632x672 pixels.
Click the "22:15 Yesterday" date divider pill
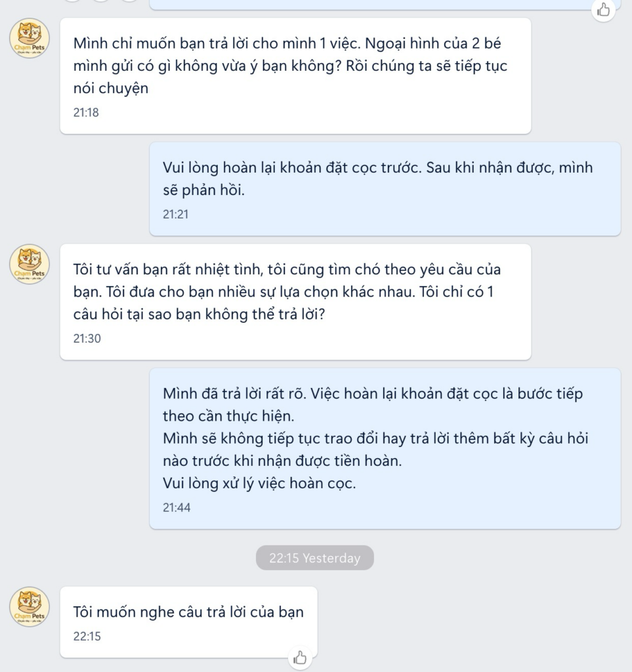click(314, 558)
